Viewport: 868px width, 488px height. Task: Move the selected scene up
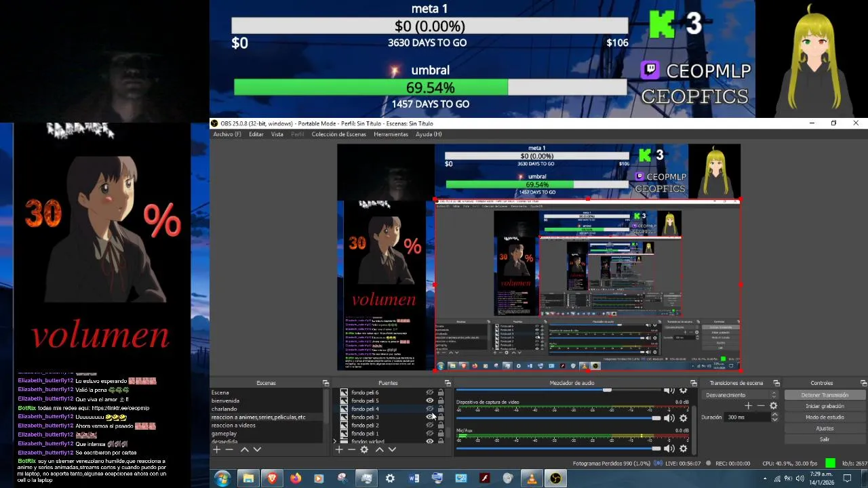pyautogui.click(x=244, y=449)
